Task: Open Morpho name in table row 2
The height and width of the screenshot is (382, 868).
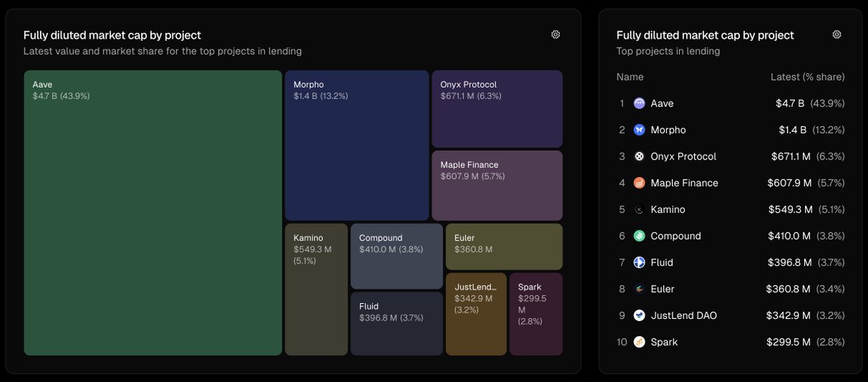Action: [668, 130]
